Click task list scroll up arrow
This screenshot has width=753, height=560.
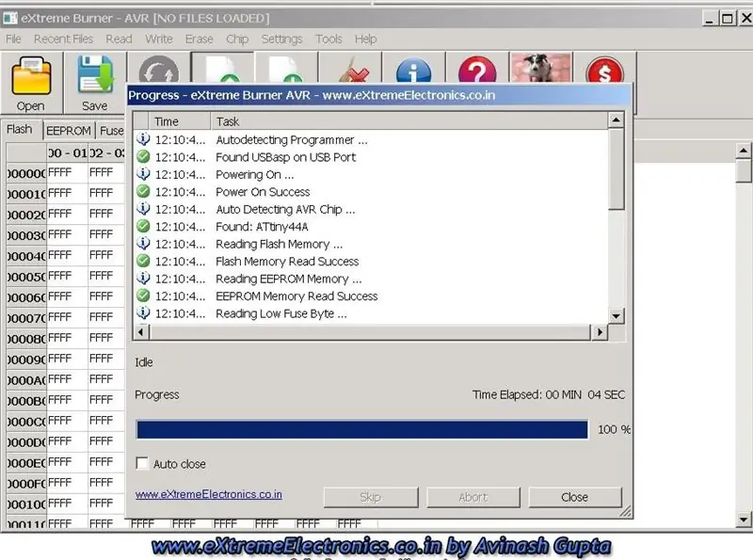point(617,120)
